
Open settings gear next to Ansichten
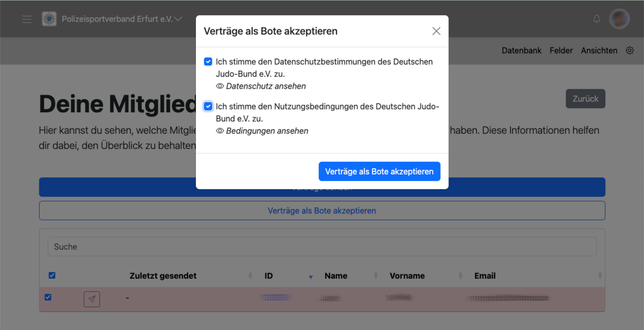(x=630, y=51)
